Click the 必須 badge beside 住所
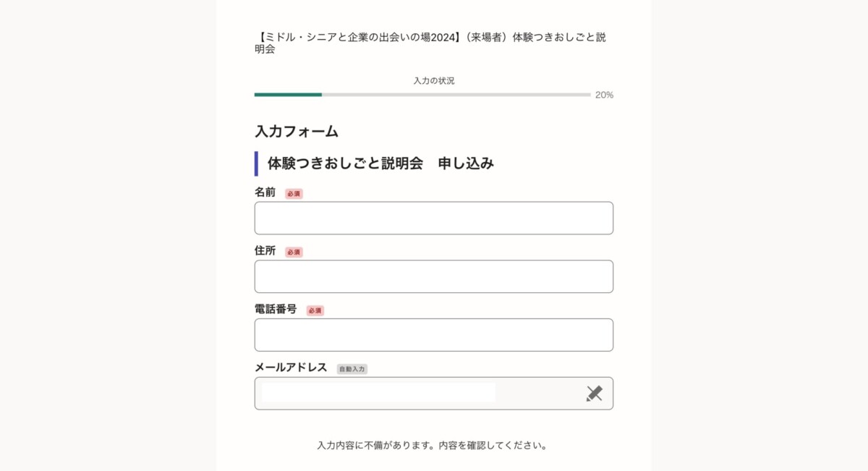The width and height of the screenshot is (868, 471). pyautogui.click(x=294, y=253)
